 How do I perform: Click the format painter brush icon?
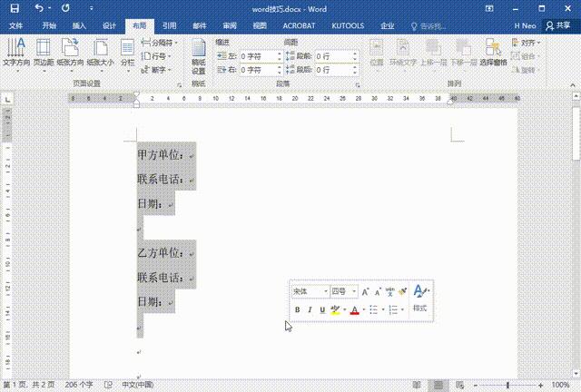click(402, 292)
